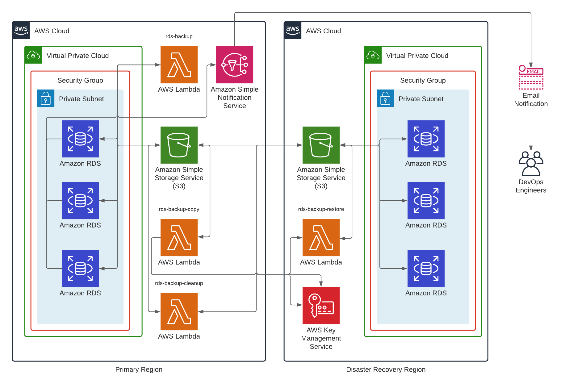This screenshot has height=392, width=565.
Task: Select the 'Email Notification' label text
Action: (x=531, y=100)
